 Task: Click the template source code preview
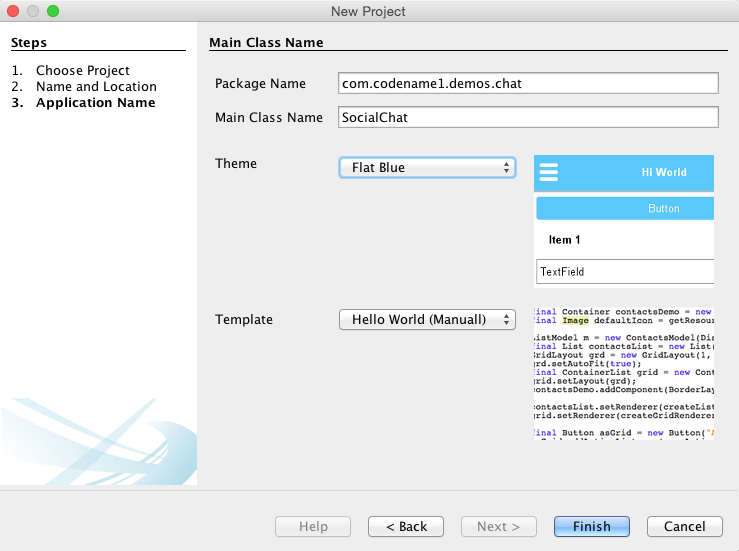pos(624,374)
